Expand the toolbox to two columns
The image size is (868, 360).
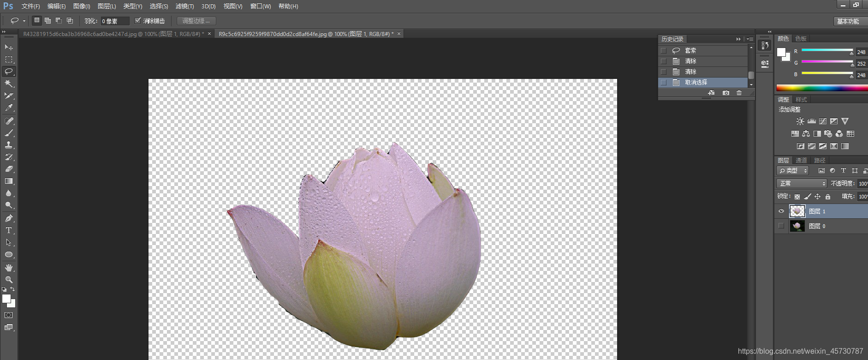point(4,31)
